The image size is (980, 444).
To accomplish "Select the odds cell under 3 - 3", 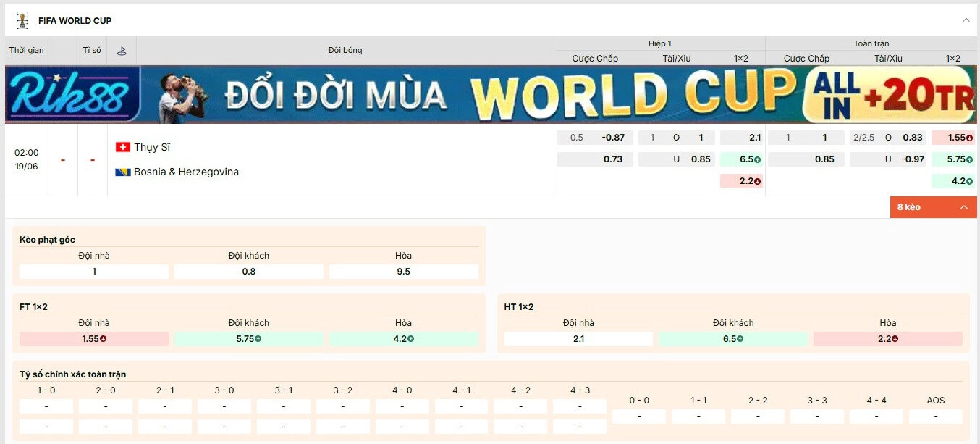I will 817,416.
